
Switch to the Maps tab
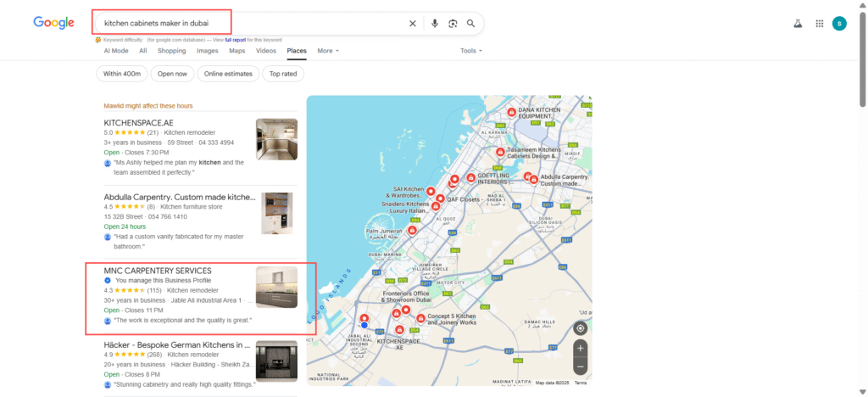tap(236, 51)
